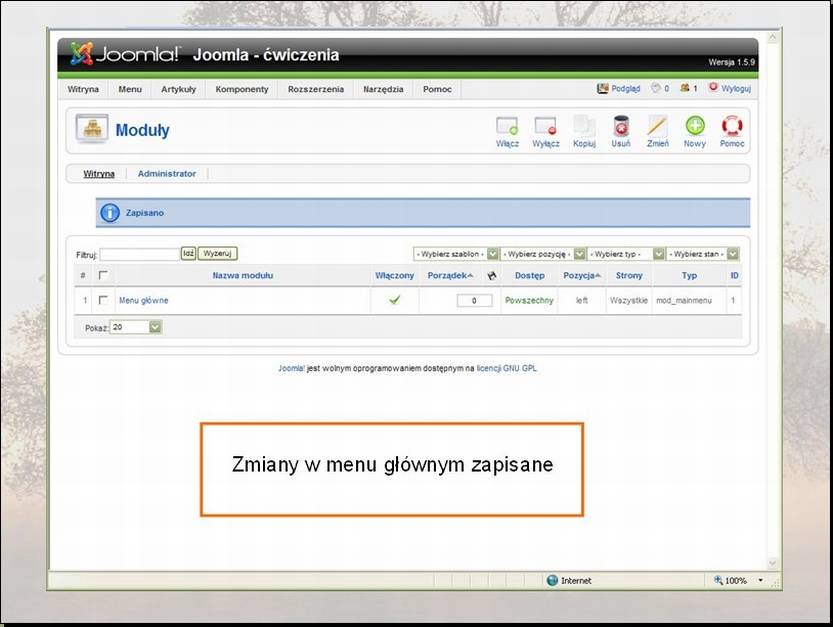Open the Menu główne module link
The width and height of the screenshot is (833, 627).
coord(144,300)
